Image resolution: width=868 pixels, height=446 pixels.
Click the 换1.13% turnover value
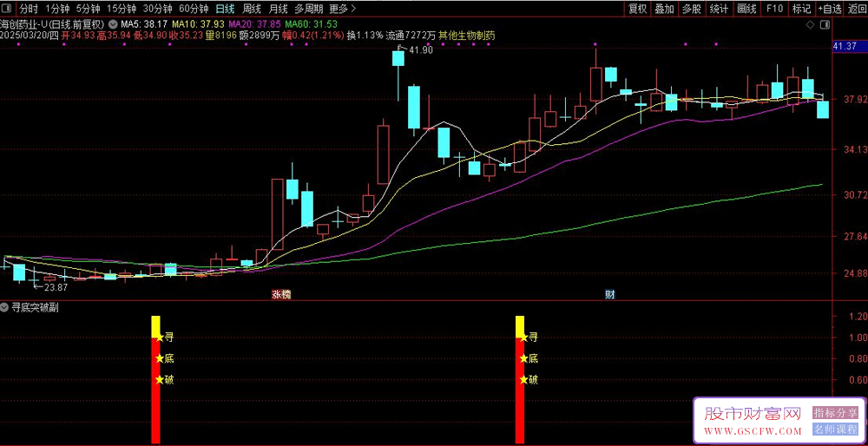point(365,35)
